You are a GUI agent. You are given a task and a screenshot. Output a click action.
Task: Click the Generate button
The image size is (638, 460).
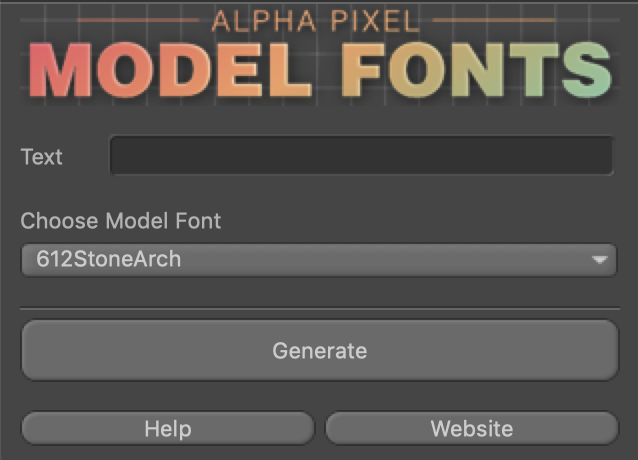(x=320, y=350)
